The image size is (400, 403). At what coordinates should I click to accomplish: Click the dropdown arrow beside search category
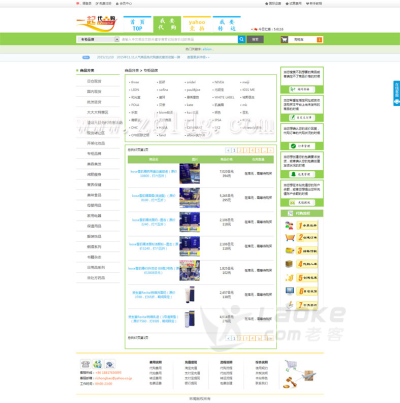click(117, 39)
